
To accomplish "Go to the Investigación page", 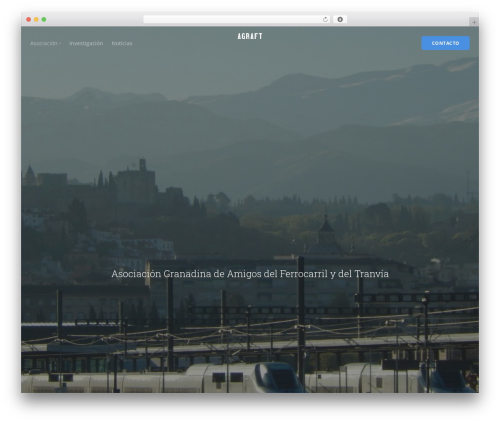I will pyautogui.click(x=86, y=43).
